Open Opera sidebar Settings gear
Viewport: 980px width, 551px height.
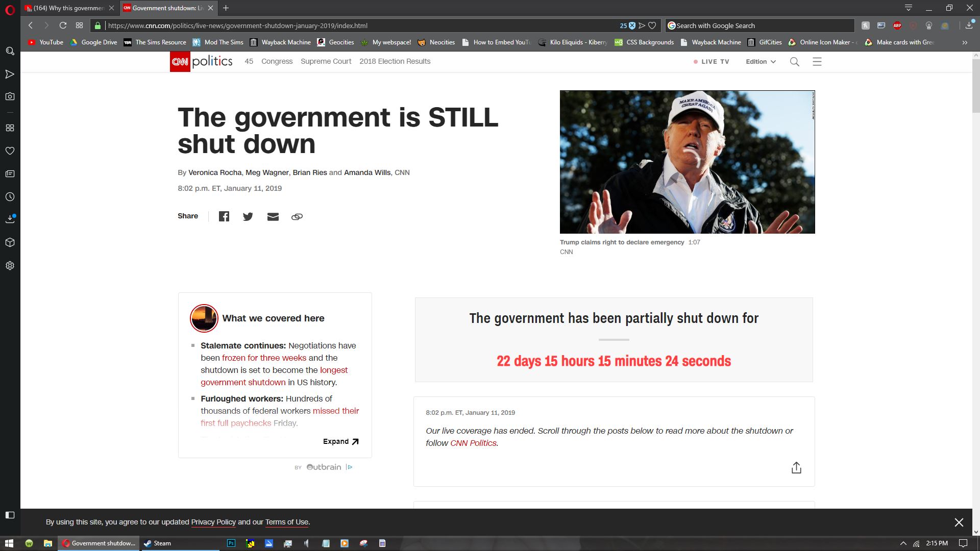(10, 266)
